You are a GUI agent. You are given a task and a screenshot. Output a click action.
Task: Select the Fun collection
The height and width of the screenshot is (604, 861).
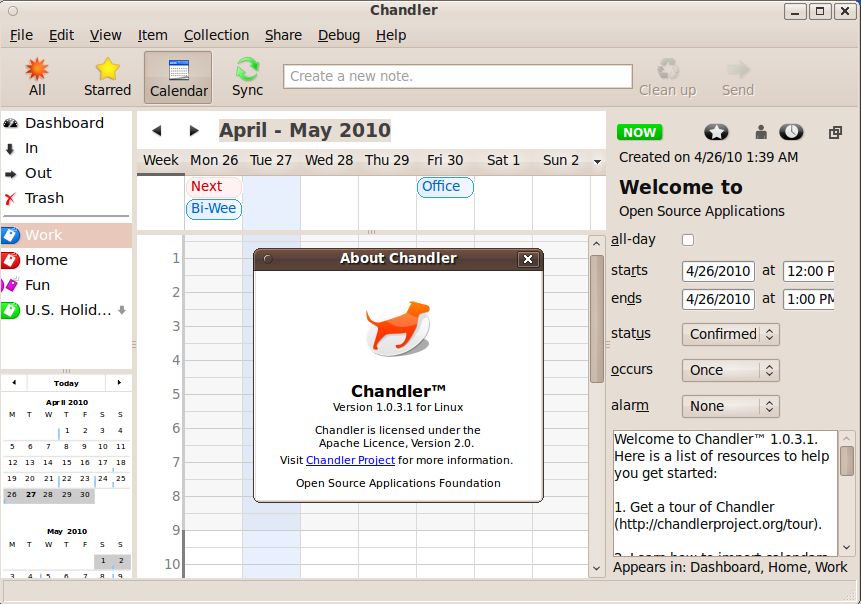66,285
